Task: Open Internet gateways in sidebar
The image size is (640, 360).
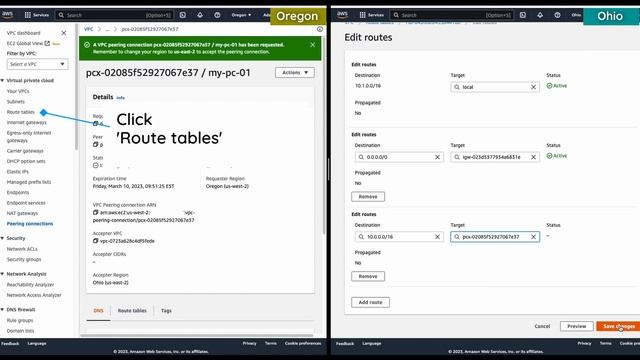Action: click(x=27, y=122)
